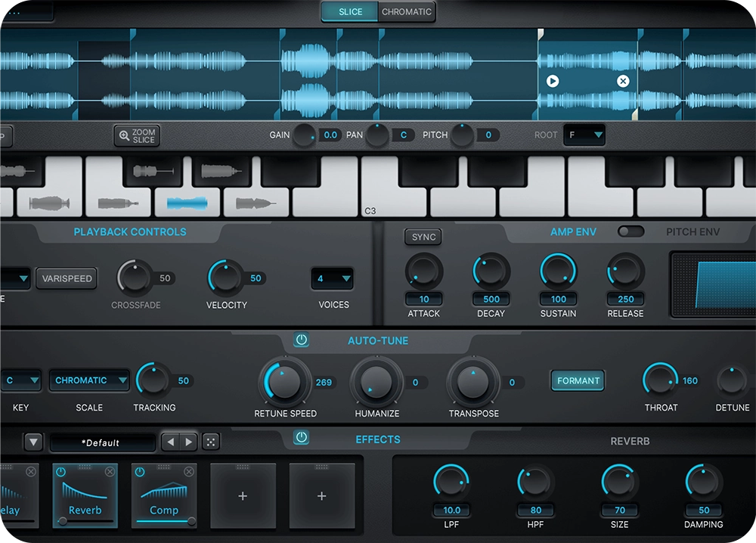The width and height of the screenshot is (756, 543).
Task: Add effect in second empty slot
Action: (x=322, y=496)
